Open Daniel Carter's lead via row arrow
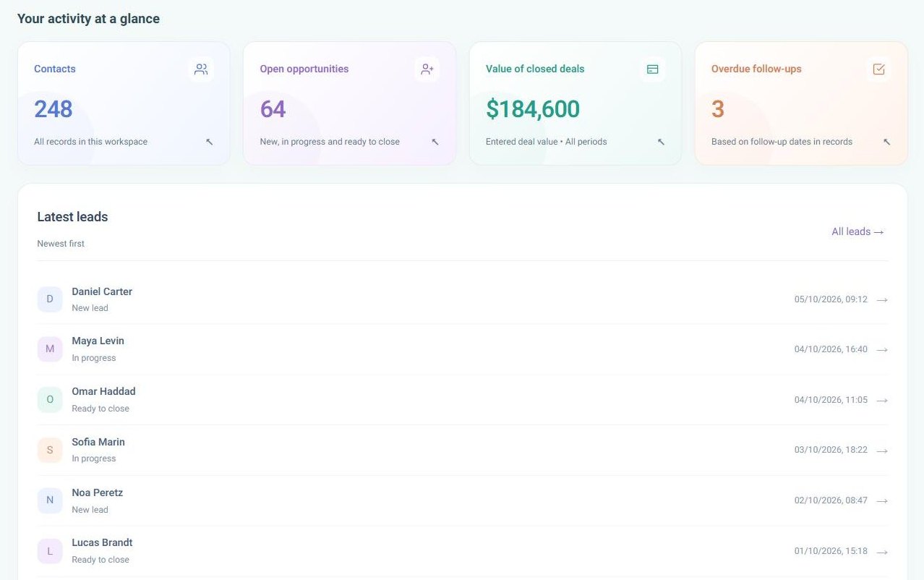The height and width of the screenshot is (580, 924). tap(882, 299)
